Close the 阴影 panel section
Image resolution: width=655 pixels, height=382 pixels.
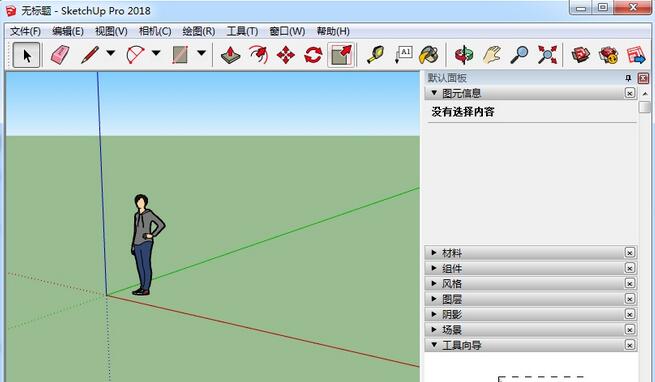[630, 314]
